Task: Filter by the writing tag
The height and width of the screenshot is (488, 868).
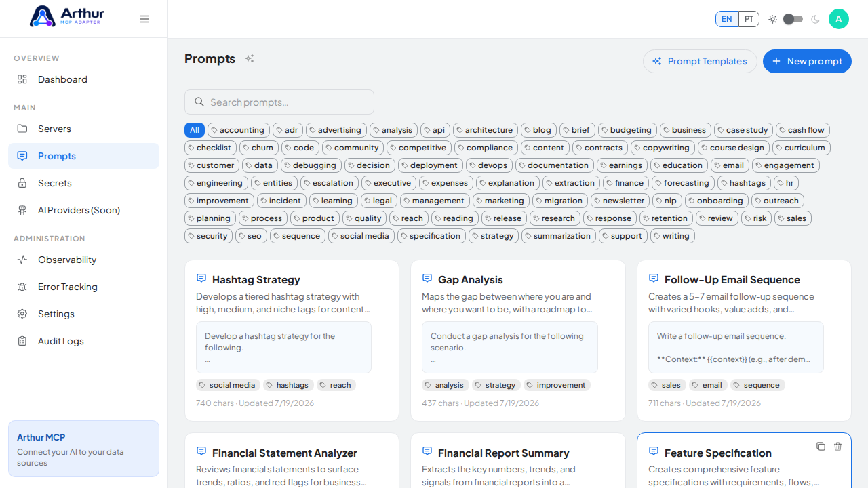Action: (673, 236)
